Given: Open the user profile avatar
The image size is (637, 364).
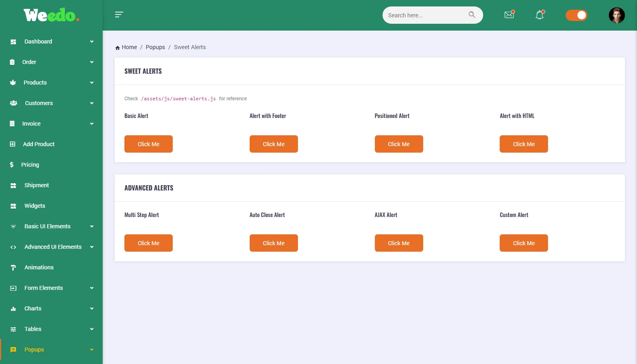Looking at the screenshot, I should point(616,15).
